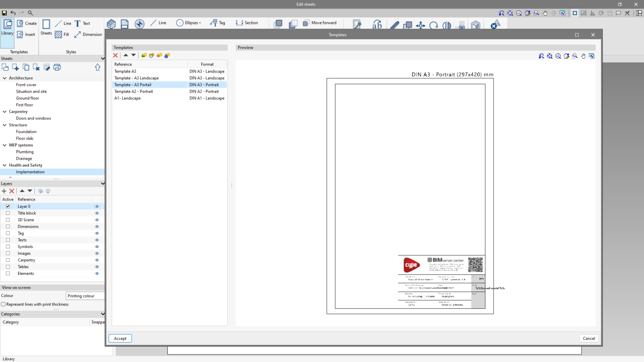
Task: Select the Window zoom magnifier icon in Preview
Action: point(575,56)
